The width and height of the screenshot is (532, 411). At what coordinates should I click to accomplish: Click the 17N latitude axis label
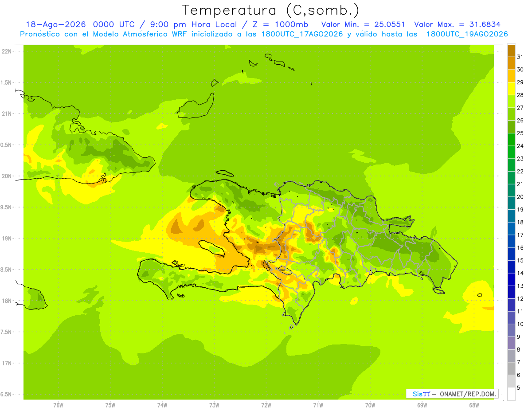[8, 363]
